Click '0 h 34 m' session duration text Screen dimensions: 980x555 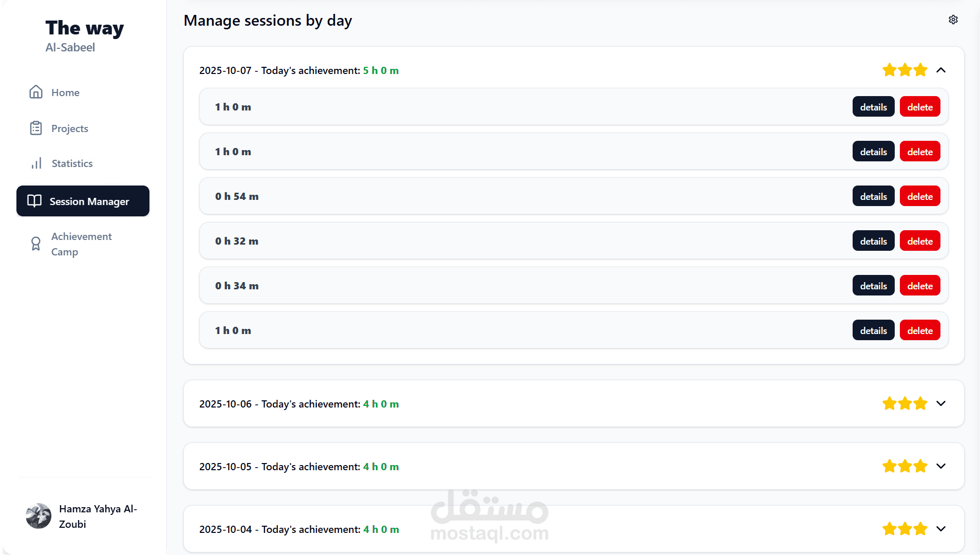pyautogui.click(x=237, y=286)
